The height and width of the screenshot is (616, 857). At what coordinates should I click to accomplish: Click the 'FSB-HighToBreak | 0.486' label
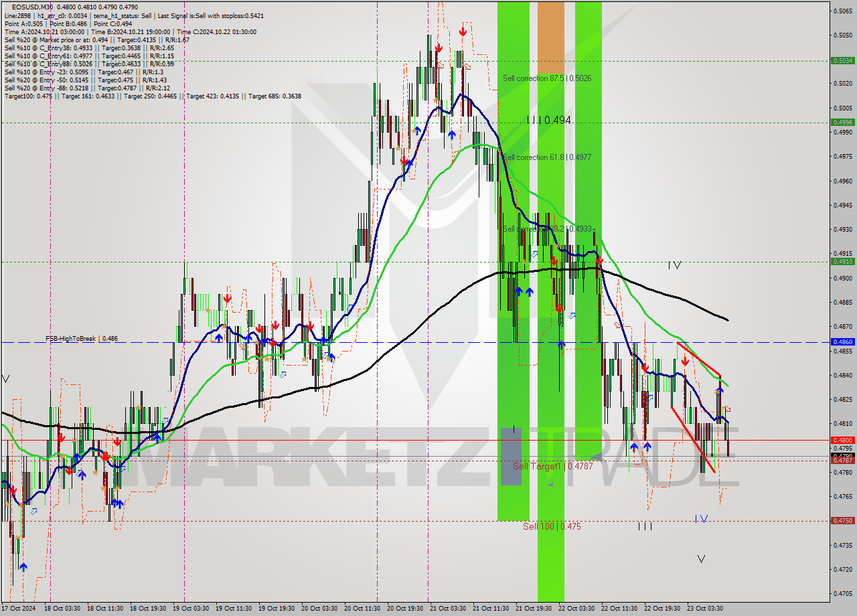click(82, 339)
